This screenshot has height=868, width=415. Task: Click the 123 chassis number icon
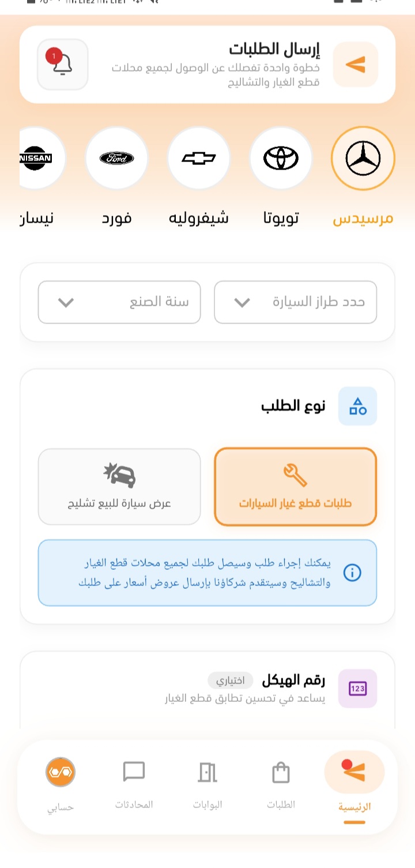pos(357,688)
